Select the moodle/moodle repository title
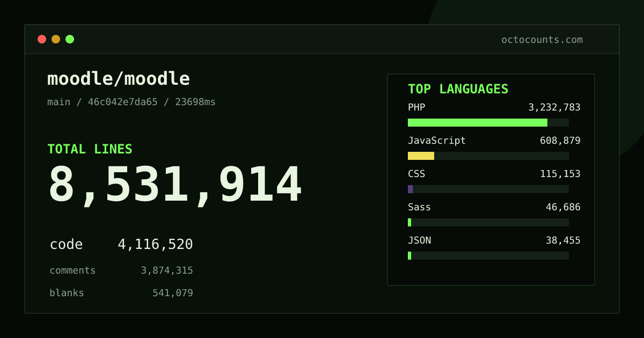Viewport: 644px width, 338px height. coord(119,79)
